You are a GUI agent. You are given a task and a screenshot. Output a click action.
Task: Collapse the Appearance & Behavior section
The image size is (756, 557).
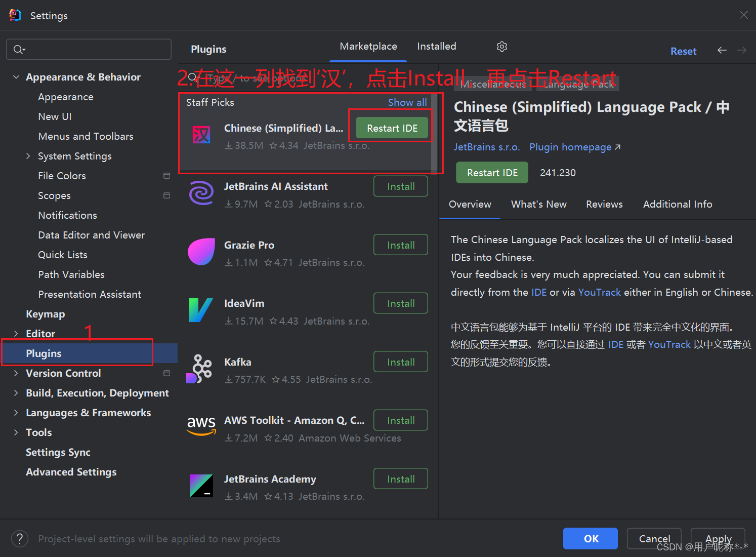point(16,77)
